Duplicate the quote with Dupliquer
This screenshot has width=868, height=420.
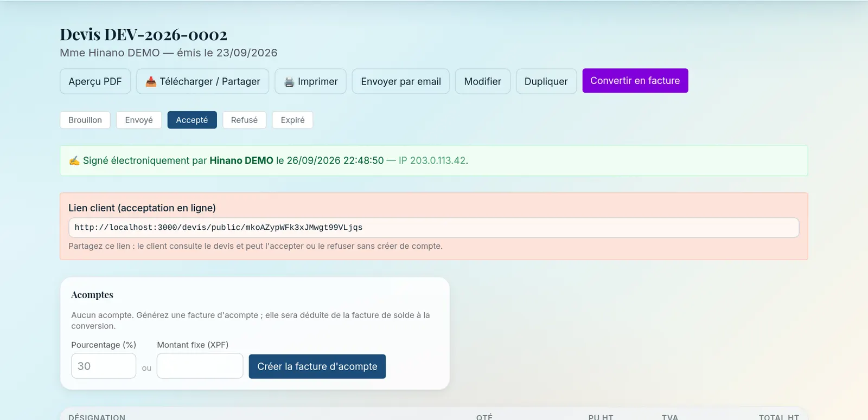pos(546,81)
